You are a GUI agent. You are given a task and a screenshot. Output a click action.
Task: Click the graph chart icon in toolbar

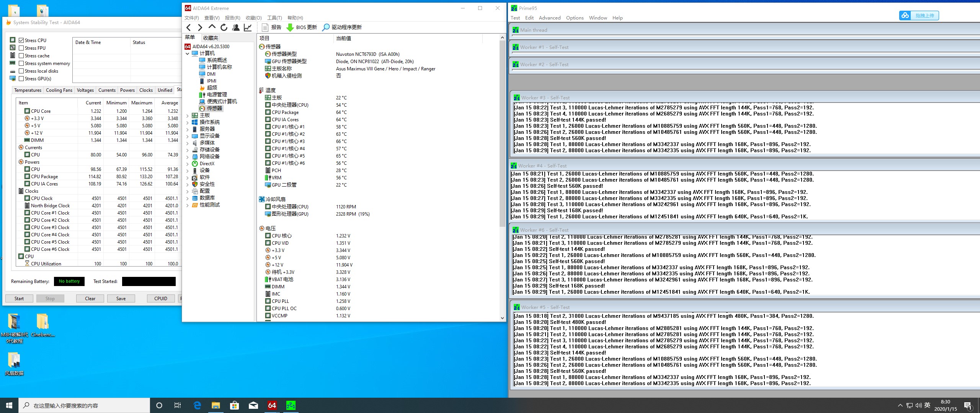pyautogui.click(x=248, y=27)
